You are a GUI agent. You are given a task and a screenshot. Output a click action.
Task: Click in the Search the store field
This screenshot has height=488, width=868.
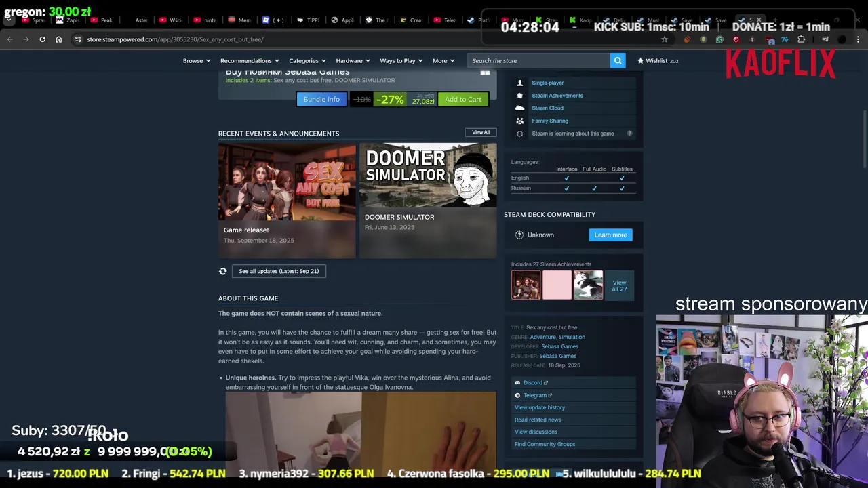[x=539, y=61]
